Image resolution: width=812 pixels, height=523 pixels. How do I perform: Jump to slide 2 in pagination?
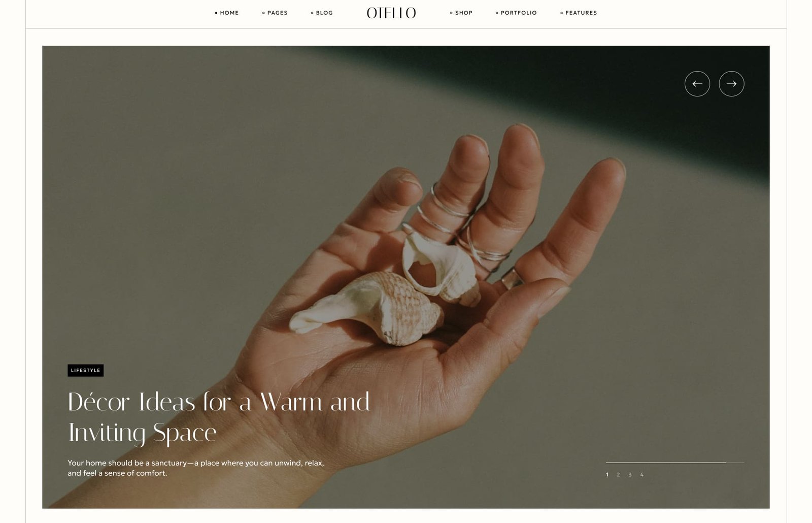pyautogui.click(x=618, y=475)
